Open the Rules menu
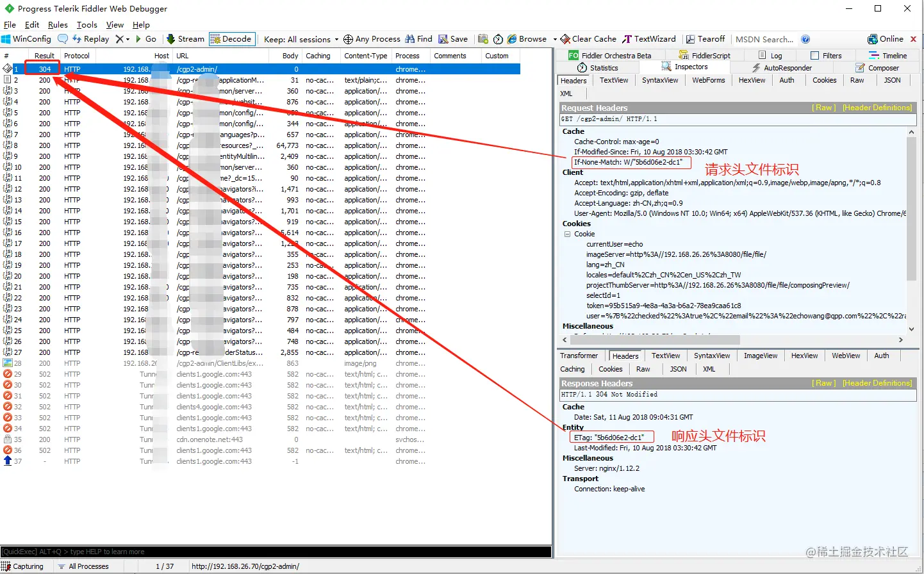The image size is (924, 574). [x=58, y=25]
